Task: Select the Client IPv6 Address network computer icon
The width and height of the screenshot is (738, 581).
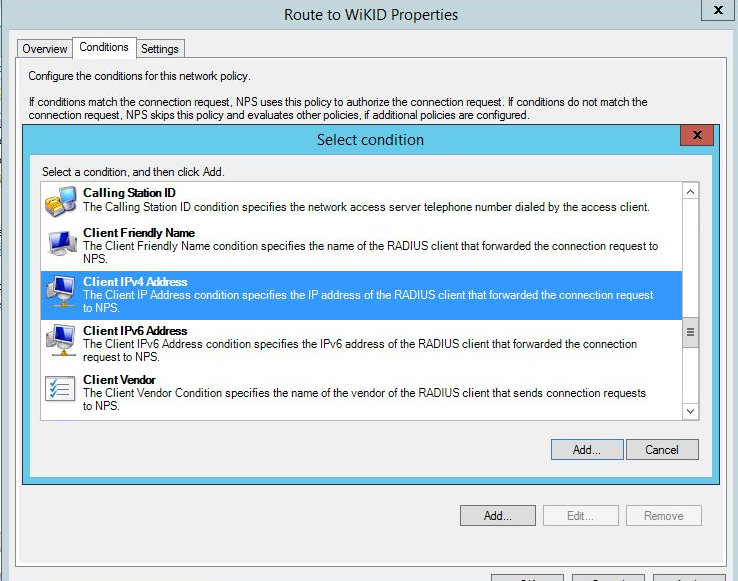Action: (61, 340)
